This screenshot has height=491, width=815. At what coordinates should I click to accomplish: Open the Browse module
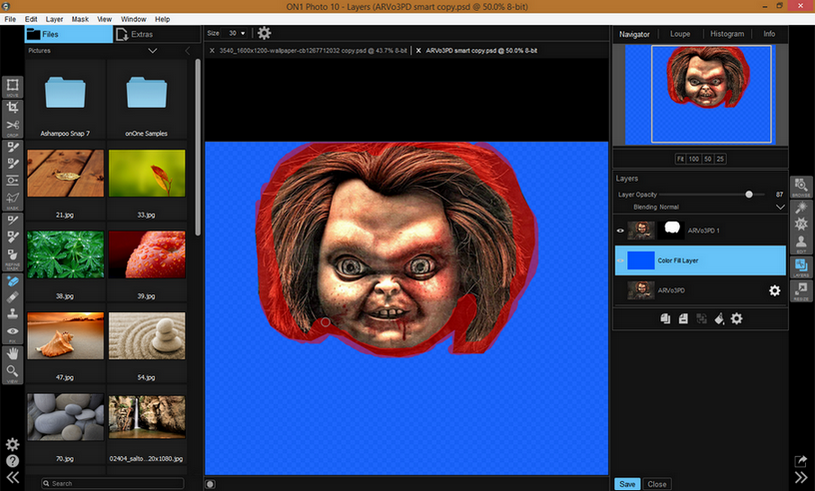(x=802, y=187)
